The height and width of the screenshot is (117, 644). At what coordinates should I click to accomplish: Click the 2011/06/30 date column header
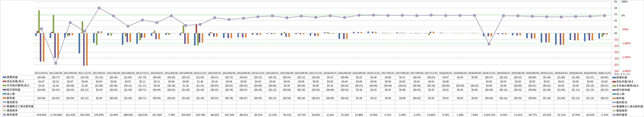[56, 73]
